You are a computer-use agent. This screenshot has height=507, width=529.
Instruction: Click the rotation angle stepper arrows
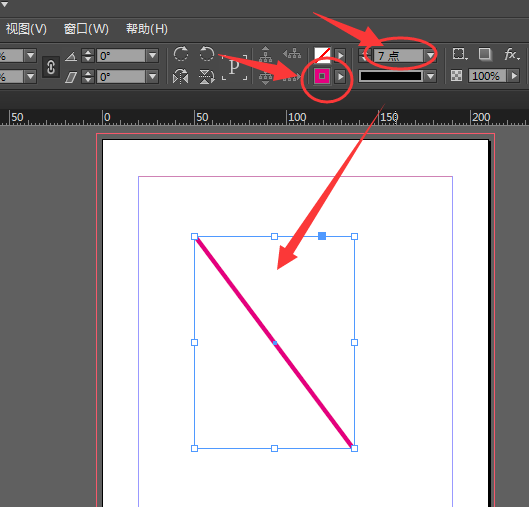pos(88,56)
